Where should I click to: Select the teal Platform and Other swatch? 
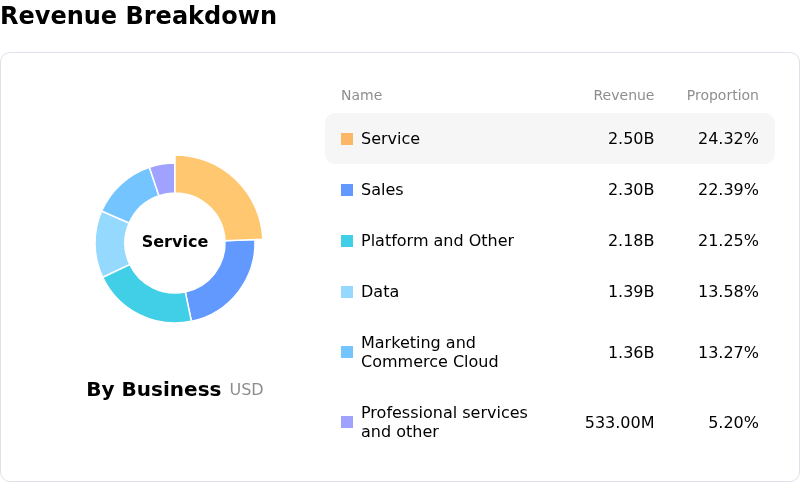(347, 241)
